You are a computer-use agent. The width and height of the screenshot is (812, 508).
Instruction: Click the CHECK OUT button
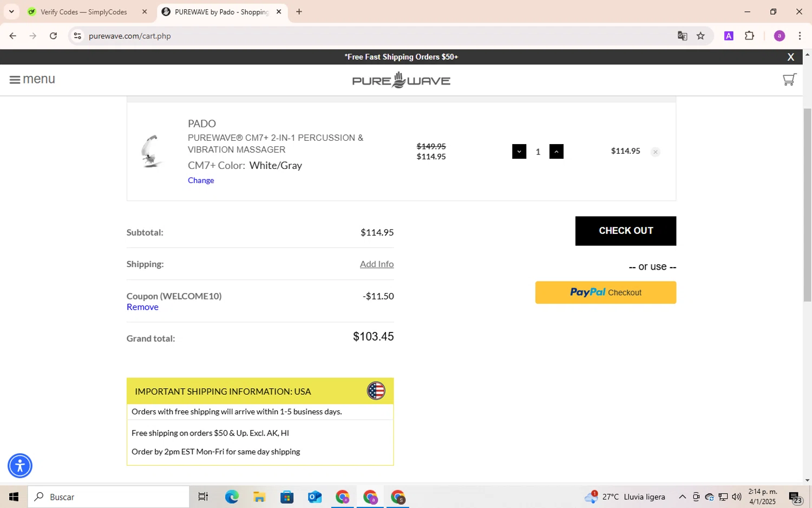625,231
